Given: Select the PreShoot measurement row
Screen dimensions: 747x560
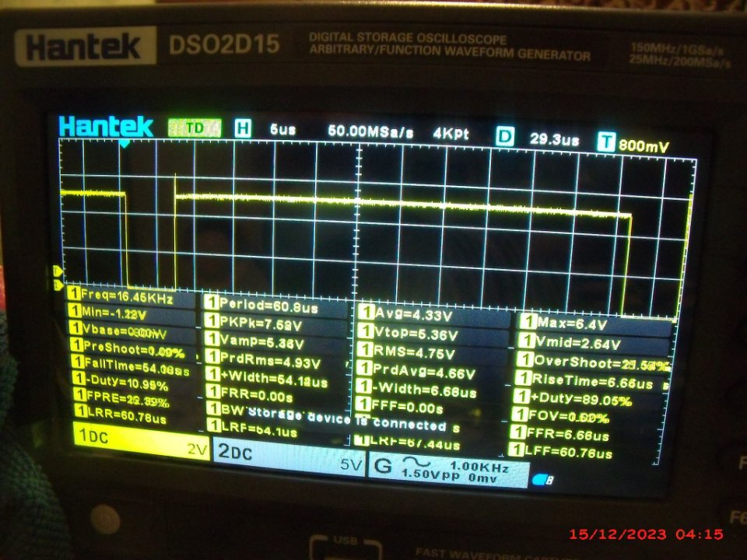Looking at the screenshot, I should pos(127,349).
